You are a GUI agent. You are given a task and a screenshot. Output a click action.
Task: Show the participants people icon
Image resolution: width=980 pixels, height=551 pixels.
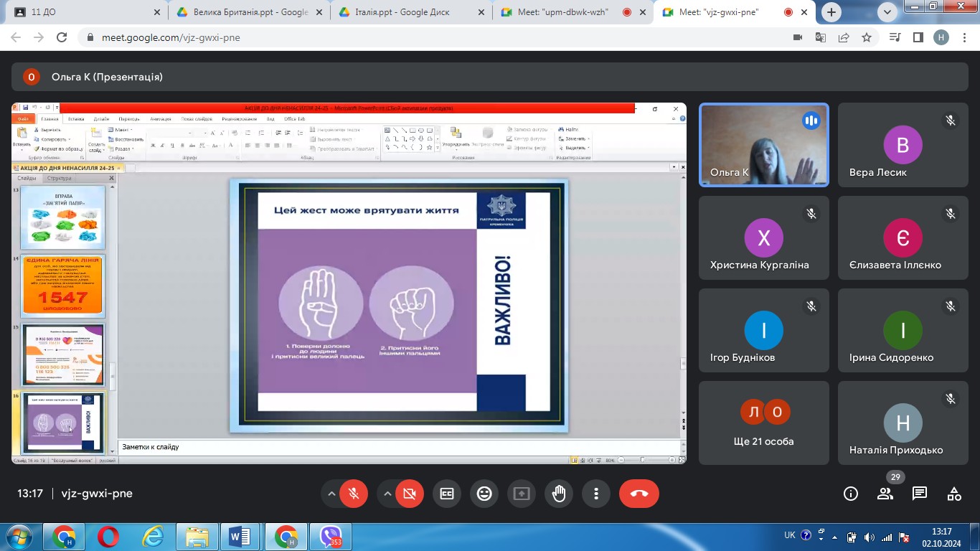click(x=885, y=494)
